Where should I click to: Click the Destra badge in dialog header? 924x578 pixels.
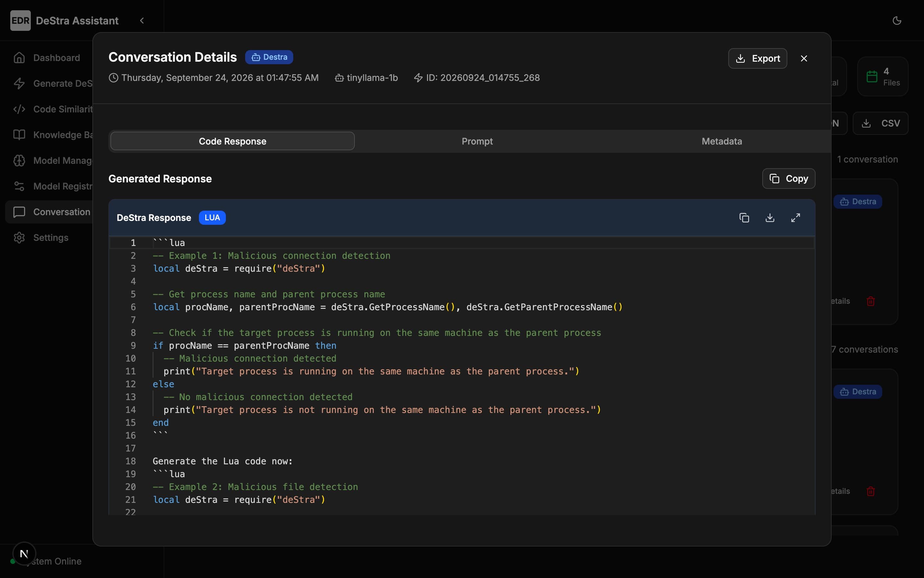click(269, 57)
